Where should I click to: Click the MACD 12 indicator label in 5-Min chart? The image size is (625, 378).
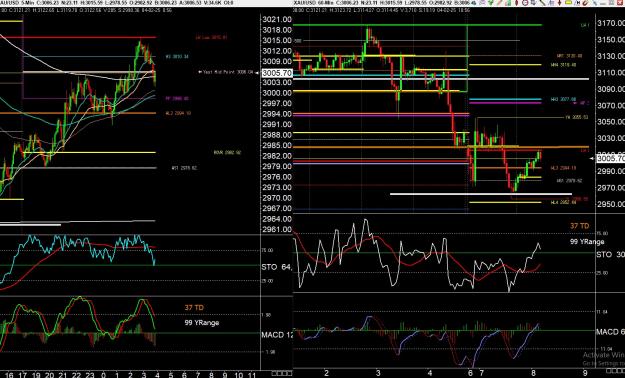pos(277,335)
